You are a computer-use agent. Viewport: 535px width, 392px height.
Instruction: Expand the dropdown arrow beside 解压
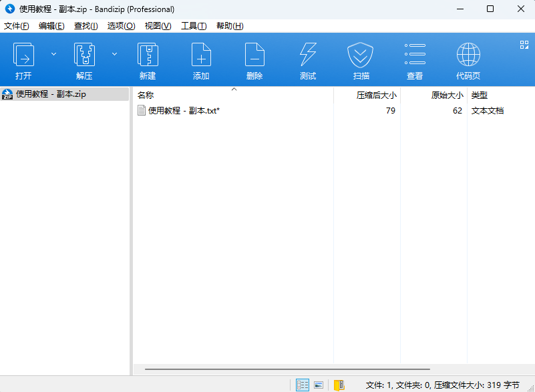click(115, 54)
